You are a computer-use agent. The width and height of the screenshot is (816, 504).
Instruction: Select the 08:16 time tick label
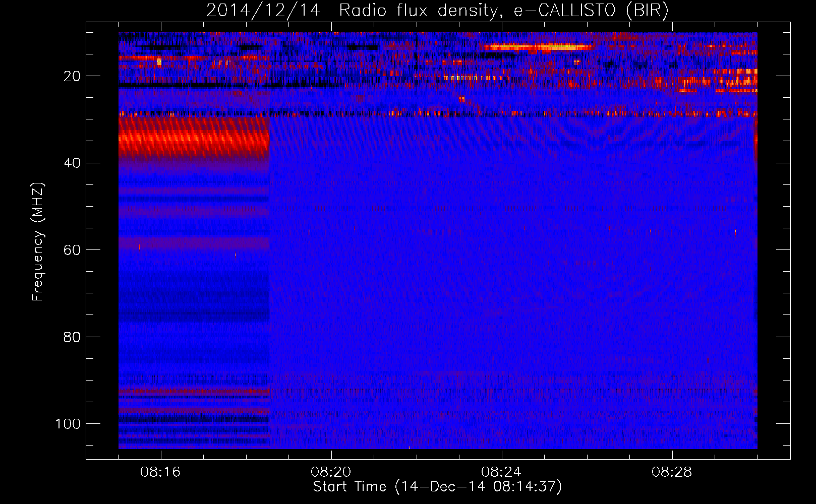(160, 472)
